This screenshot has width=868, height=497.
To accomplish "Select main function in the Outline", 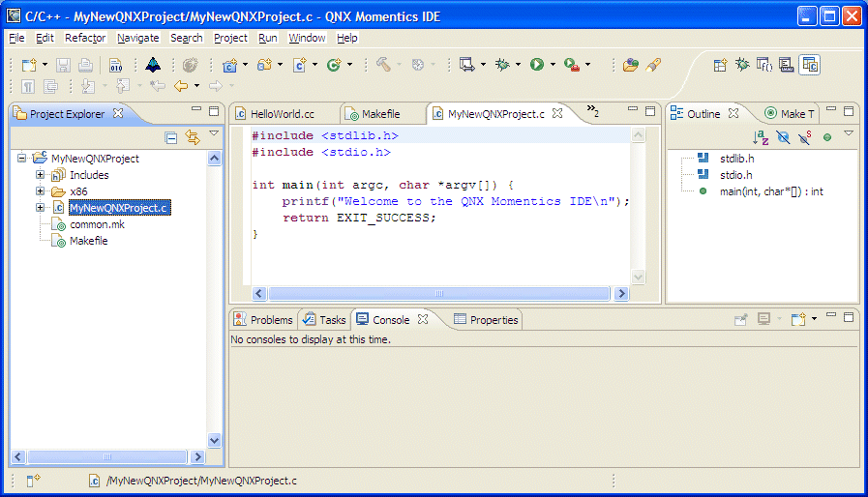I will pyautogui.click(x=771, y=191).
